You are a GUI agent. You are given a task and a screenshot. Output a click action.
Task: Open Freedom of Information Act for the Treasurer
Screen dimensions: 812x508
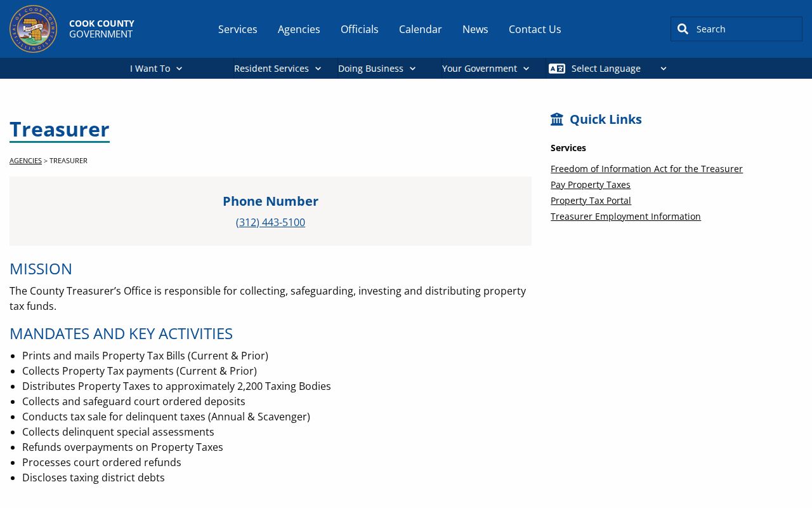(x=646, y=169)
